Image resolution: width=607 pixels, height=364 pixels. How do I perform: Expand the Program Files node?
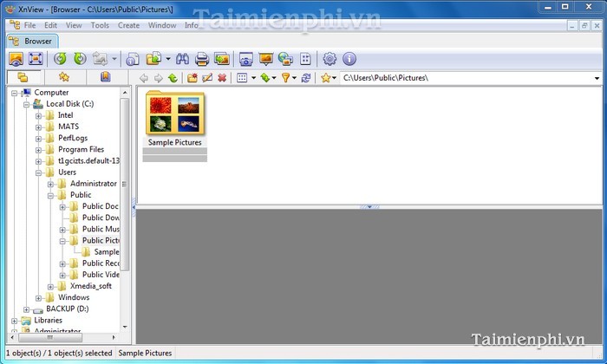tap(38, 150)
